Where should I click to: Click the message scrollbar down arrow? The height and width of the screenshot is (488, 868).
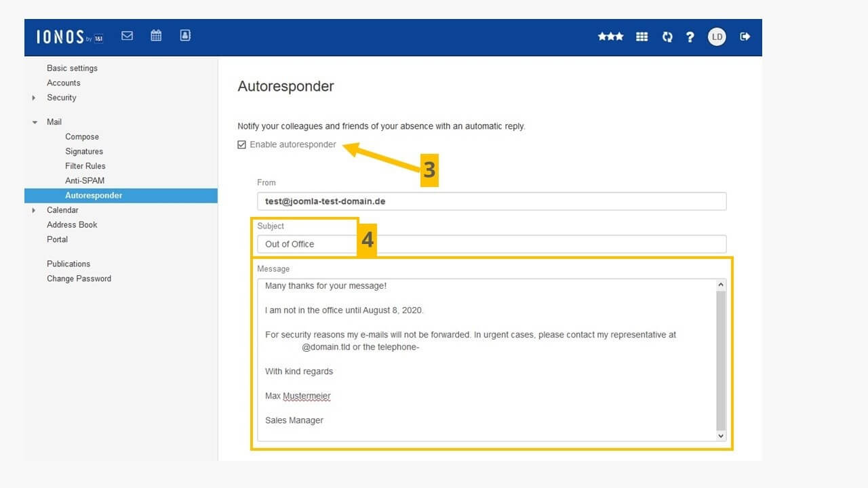point(721,436)
